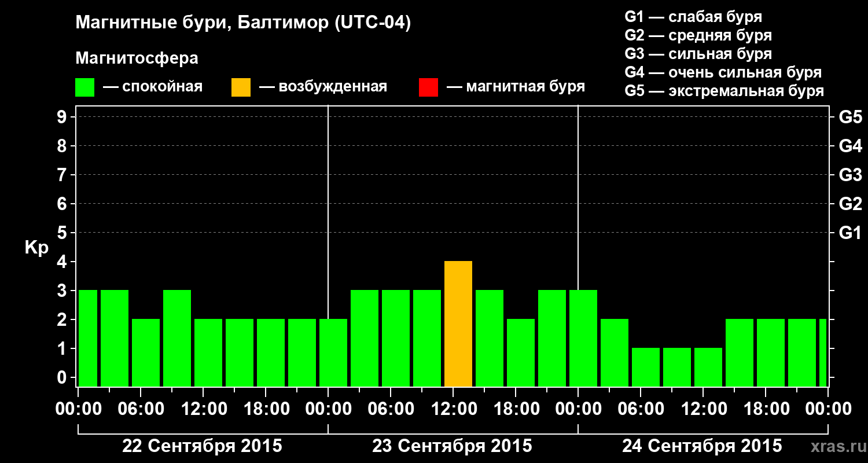Click 'G4 — очень сильная буря' legend line
This screenshot has width=868, height=463.
723,72
